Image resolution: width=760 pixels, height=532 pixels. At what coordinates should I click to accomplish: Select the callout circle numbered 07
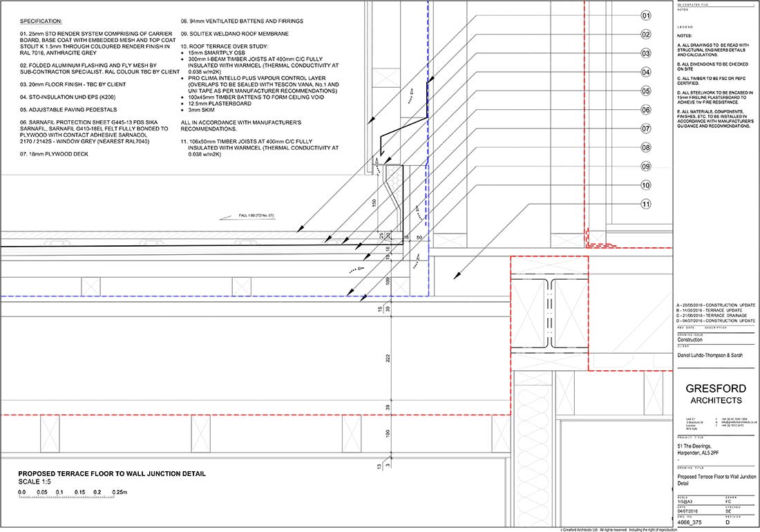[646, 129]
